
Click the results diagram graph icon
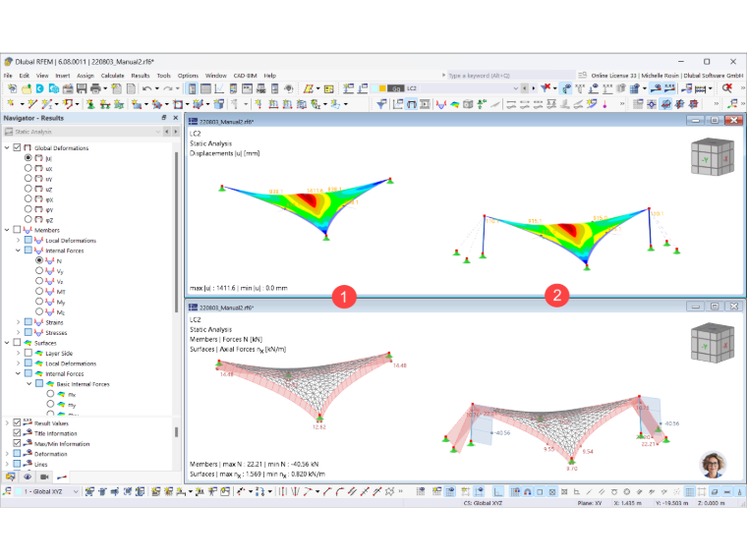(x=219, y=88)
